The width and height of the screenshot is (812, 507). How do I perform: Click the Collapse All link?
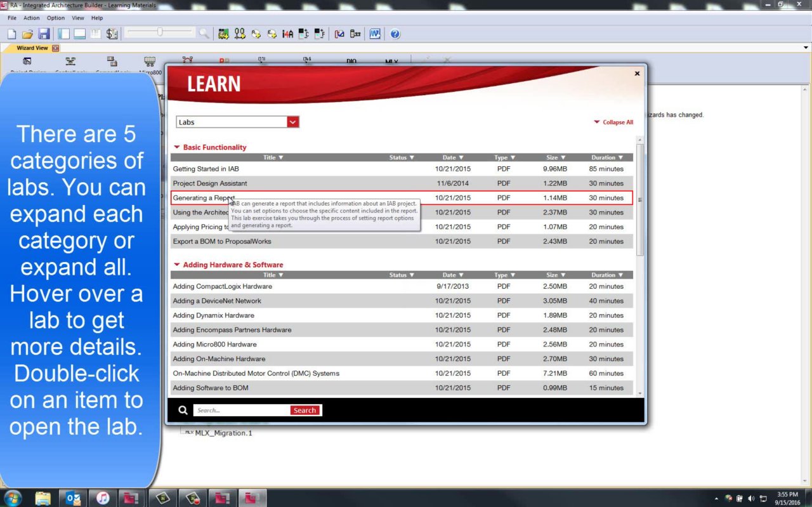click(x=613, y=122)
